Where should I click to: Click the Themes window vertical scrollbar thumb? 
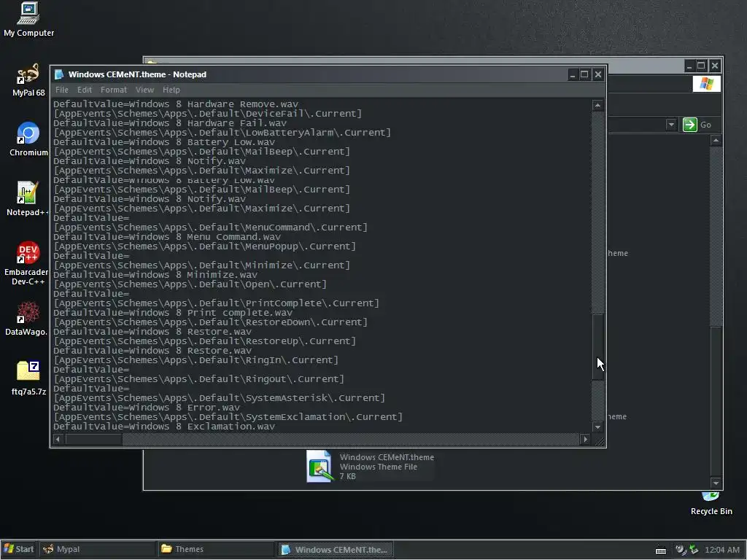(x=716, y=402)
